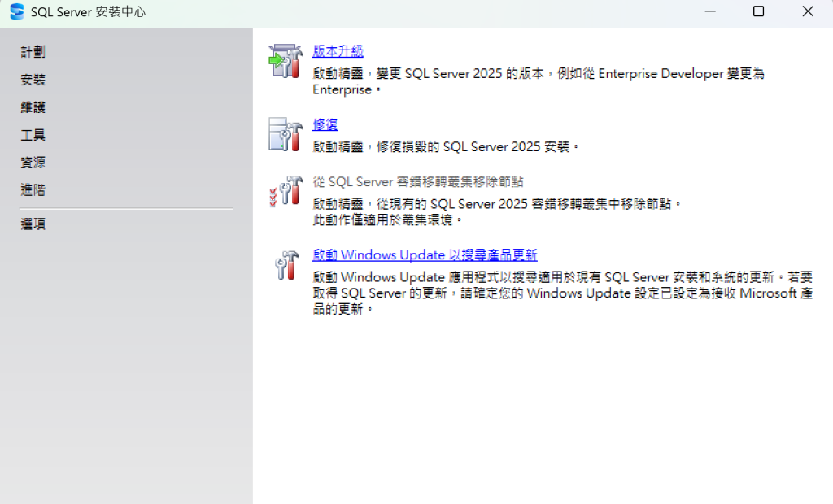The image size is (833, 504).
Task: Open the 進階 sidebar page
Action: [33, 190]
